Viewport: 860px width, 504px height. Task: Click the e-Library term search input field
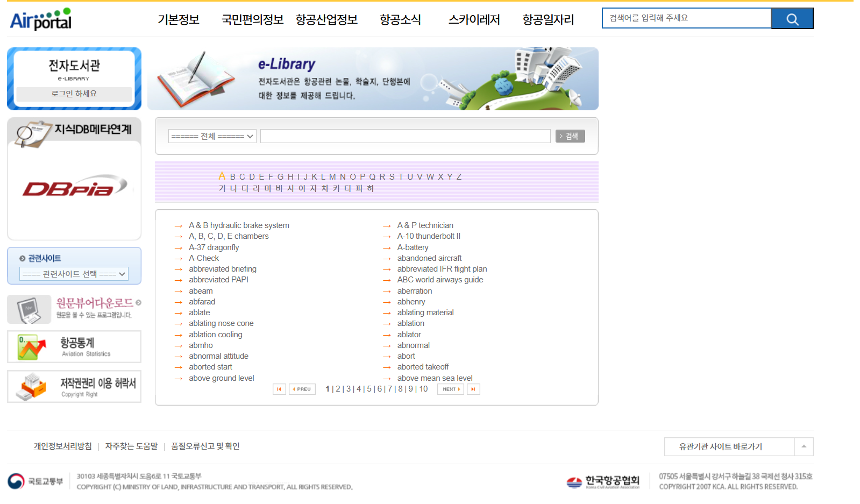405,137
